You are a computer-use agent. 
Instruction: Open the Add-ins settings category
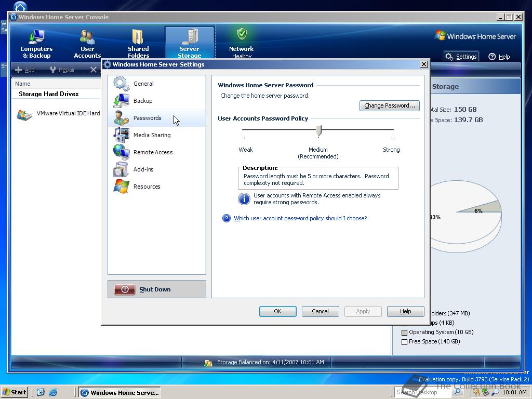click(x=157, y=169)
